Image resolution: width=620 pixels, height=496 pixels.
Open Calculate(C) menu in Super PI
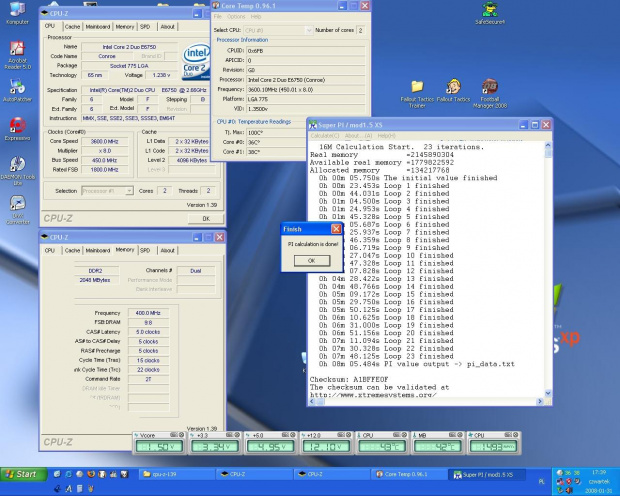tap(325, 136)
